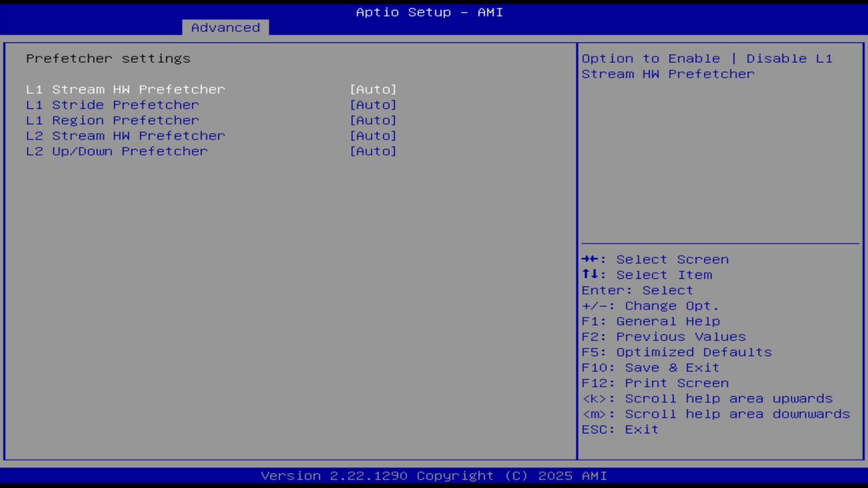Viewport: 868px width, 488px height.
Task: Open the L2 Up/Down Prefetcher Auto dropdown
Action: pyautogui.click(x=373, y=150)
